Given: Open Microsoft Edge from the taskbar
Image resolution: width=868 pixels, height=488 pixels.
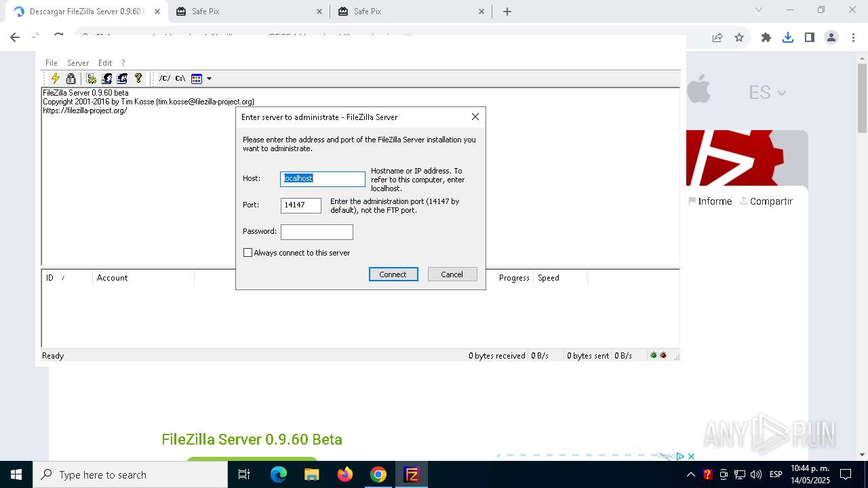Looking at the screenshot, I should click(x=279, y=474).
